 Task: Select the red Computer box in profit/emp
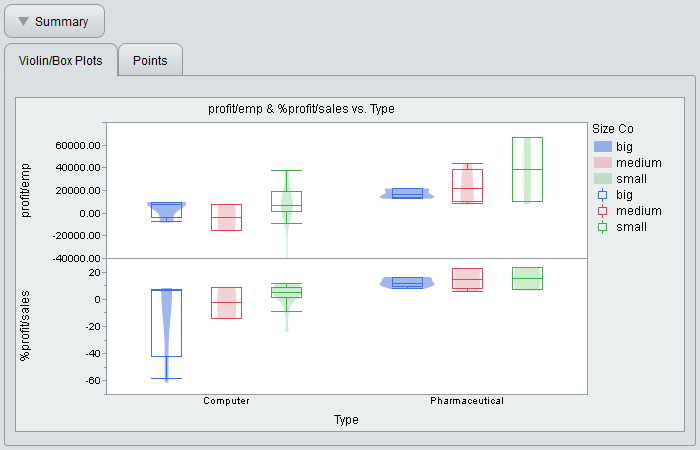click(226, 217)
